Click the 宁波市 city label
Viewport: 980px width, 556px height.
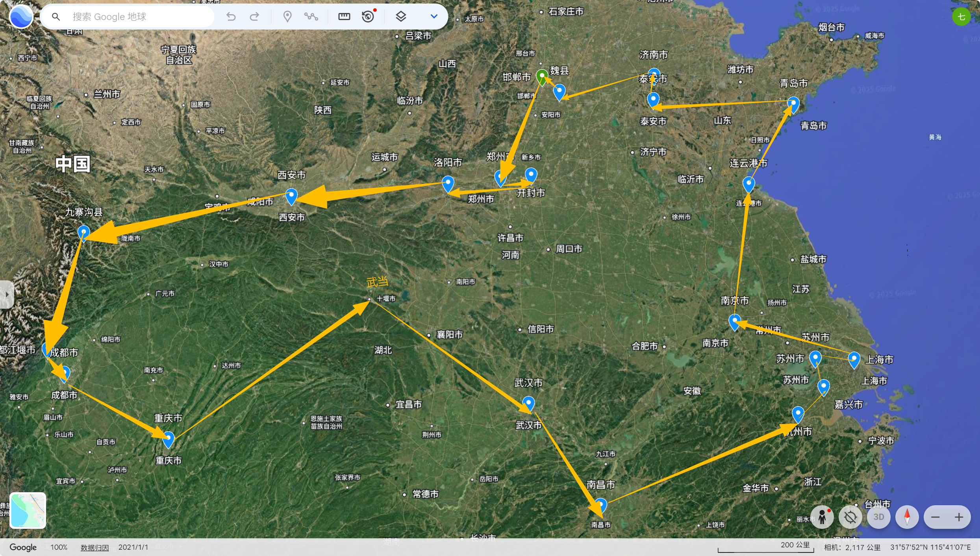point(881,441)
